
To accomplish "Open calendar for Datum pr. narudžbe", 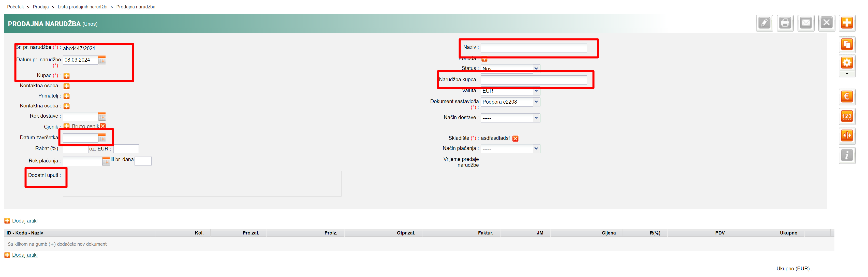I will click(102, 60).
